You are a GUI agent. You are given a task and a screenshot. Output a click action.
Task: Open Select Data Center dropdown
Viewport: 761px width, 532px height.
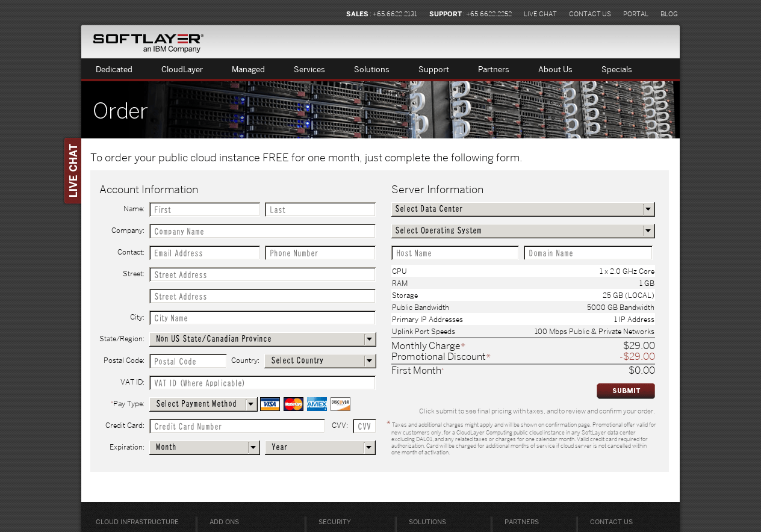pyautogui.click(x=523, y=209)
